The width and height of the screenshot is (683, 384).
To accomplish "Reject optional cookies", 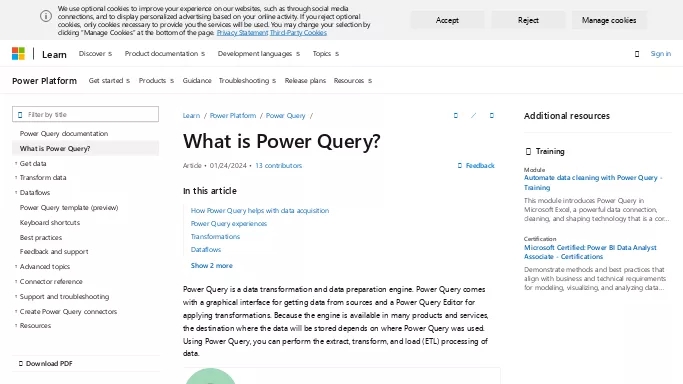I will [528, 20].
